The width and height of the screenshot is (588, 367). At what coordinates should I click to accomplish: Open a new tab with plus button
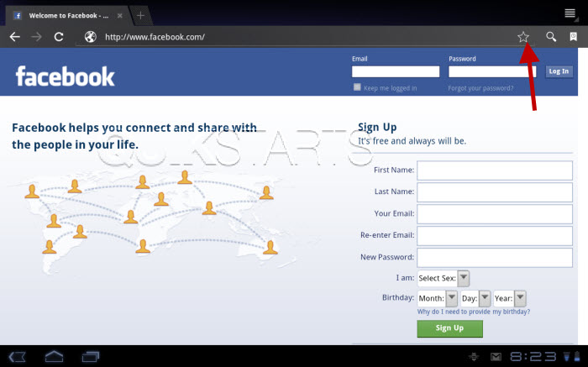pos(140,15)
